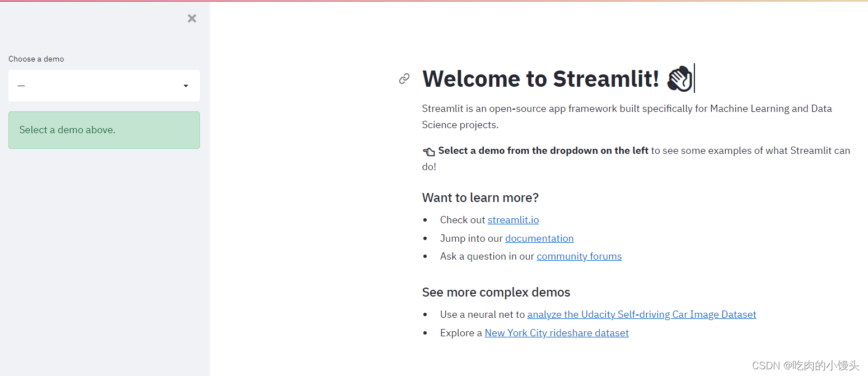
Task: Click the pointing hand emoji before 'Select a demo'
Action: (429, 151)
